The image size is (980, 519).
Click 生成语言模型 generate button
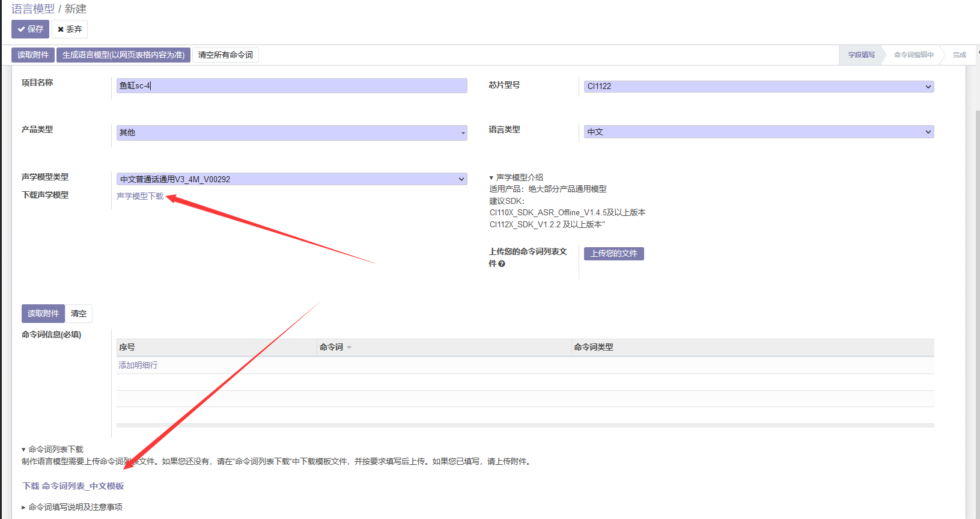(x=123, y=55)
